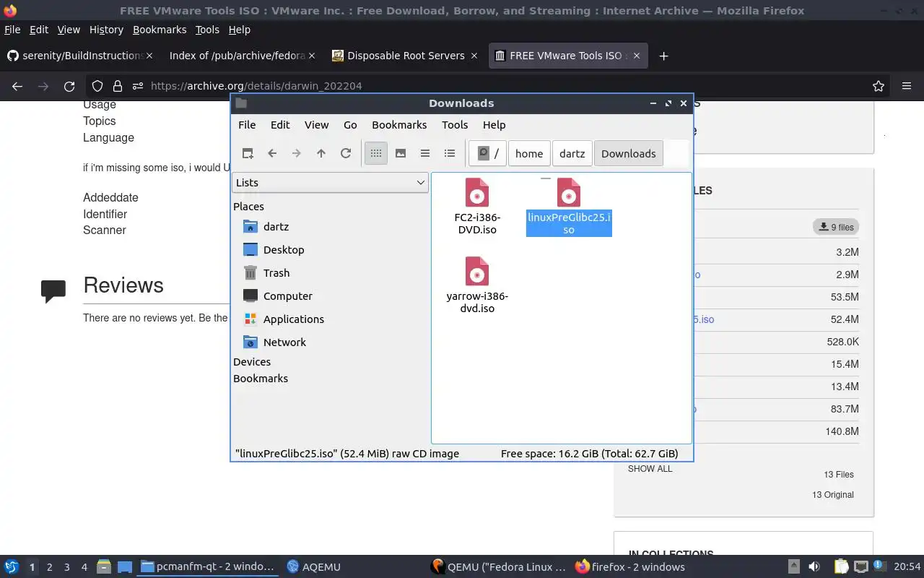This screenshot has height=578, width=924.
Task: Click the SHOW ALL link
Action: (650, 469)
